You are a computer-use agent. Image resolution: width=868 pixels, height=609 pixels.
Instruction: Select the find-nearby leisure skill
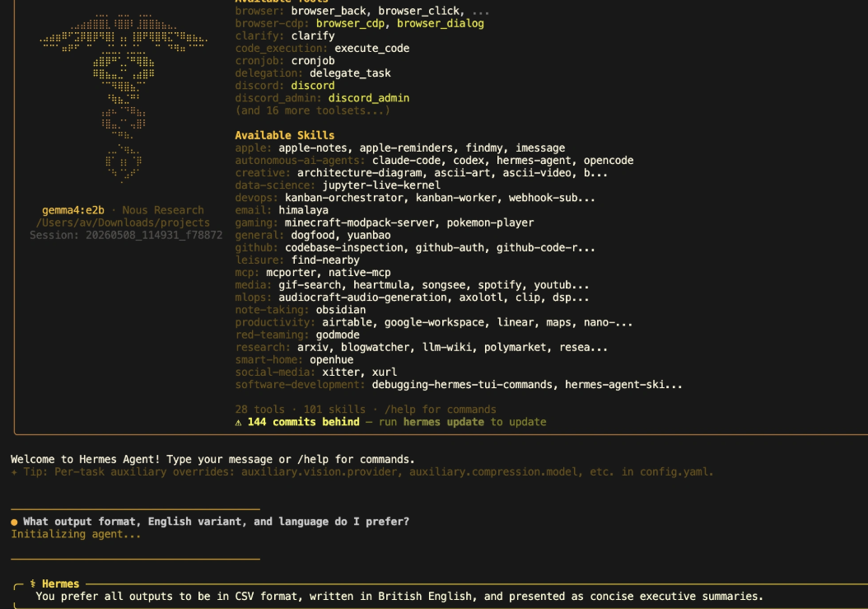click(325, 260)
